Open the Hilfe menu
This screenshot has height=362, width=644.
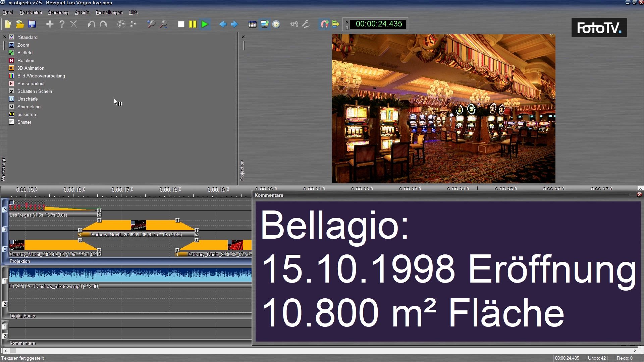click(x=133, y=12)
